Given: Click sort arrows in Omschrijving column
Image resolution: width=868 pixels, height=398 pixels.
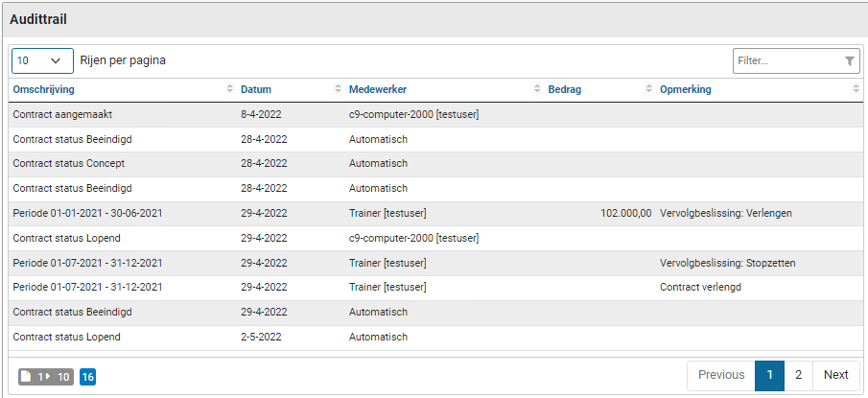Looking at the screenshot, I should 230,89.
